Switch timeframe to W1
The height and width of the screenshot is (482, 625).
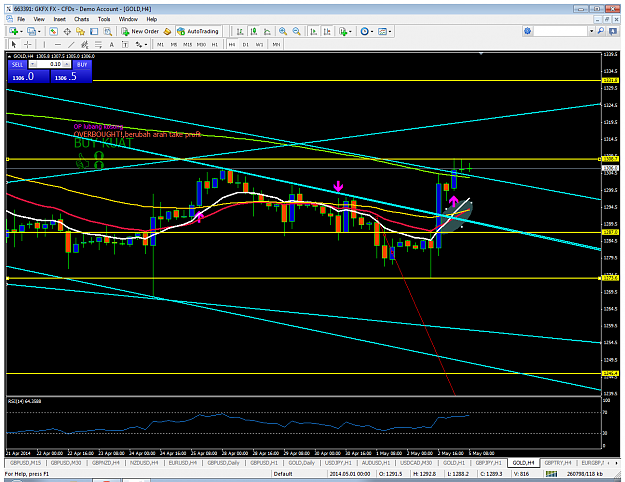pos(259,44)
